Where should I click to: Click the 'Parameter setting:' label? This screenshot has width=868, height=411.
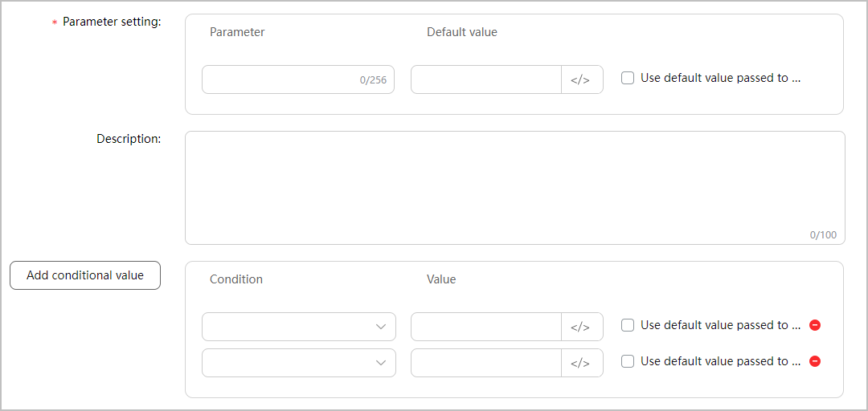(x=112, y=22)
